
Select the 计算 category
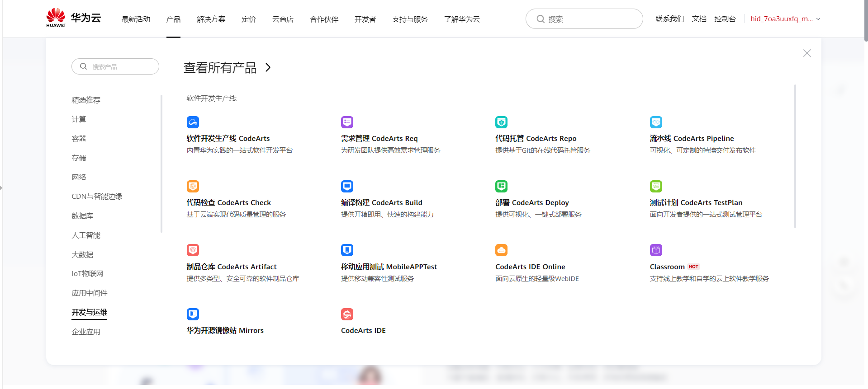pyautogui.click(x=79, y=119)
